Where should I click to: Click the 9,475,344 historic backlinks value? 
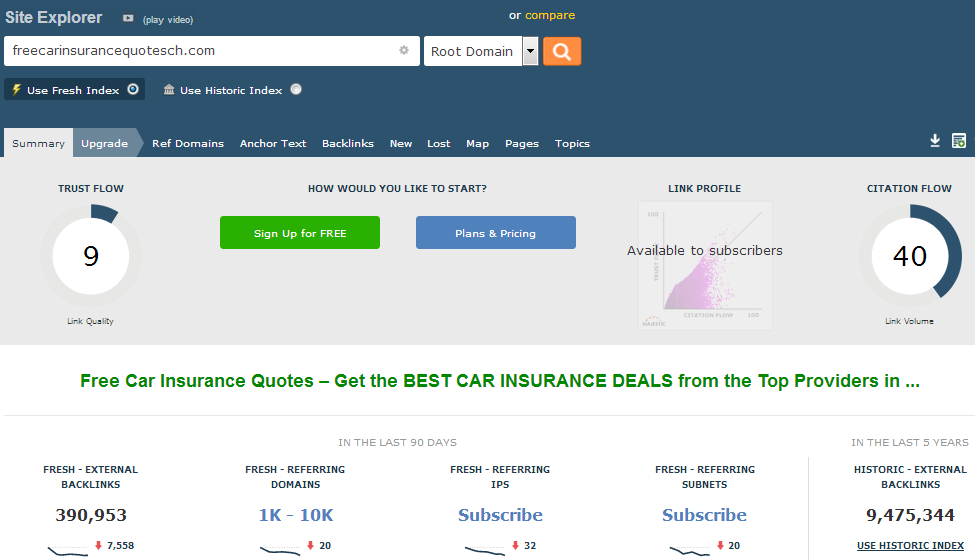(x=910, y=515)
